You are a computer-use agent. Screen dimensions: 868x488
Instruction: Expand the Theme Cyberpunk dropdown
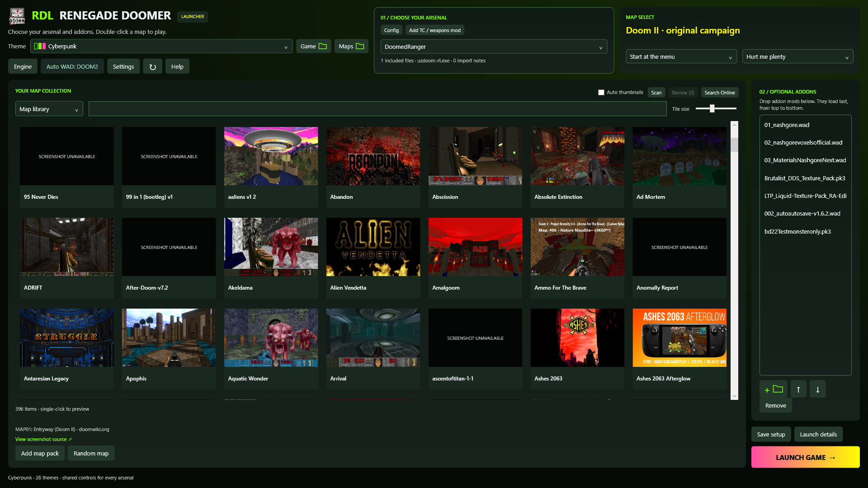pos(161,46)
